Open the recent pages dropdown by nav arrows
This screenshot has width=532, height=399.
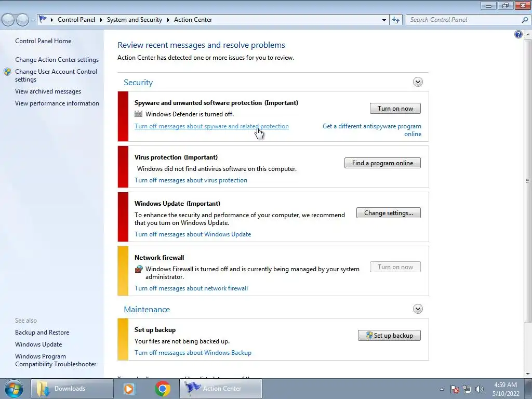[x=33, y=20]
